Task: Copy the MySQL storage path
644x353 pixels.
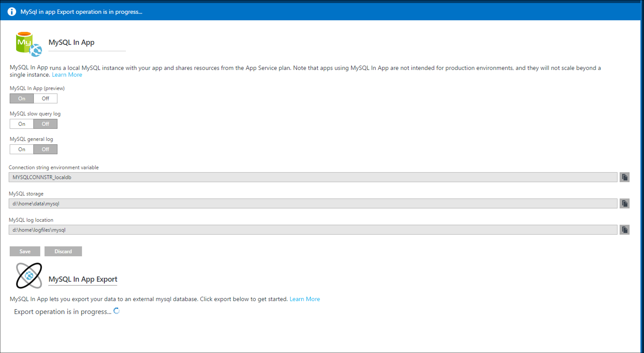Action: click(x=624, y=204)
